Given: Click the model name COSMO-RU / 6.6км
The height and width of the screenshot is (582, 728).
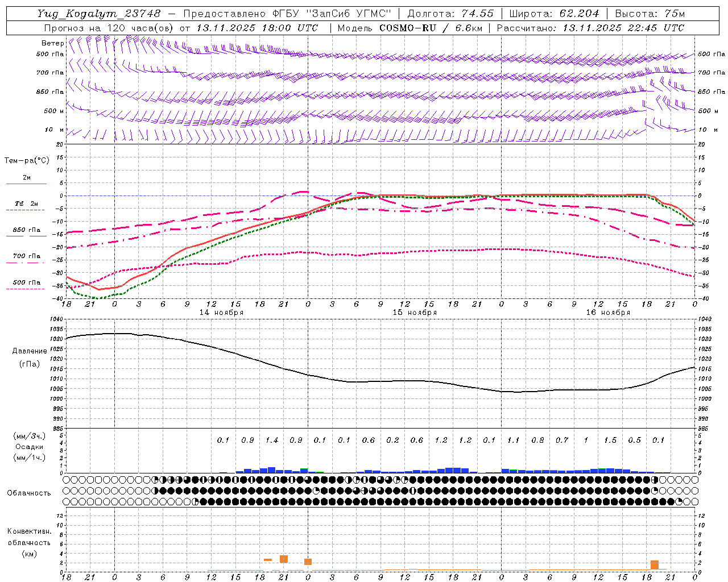Looking at the screenshot, I should click(431, 28).
